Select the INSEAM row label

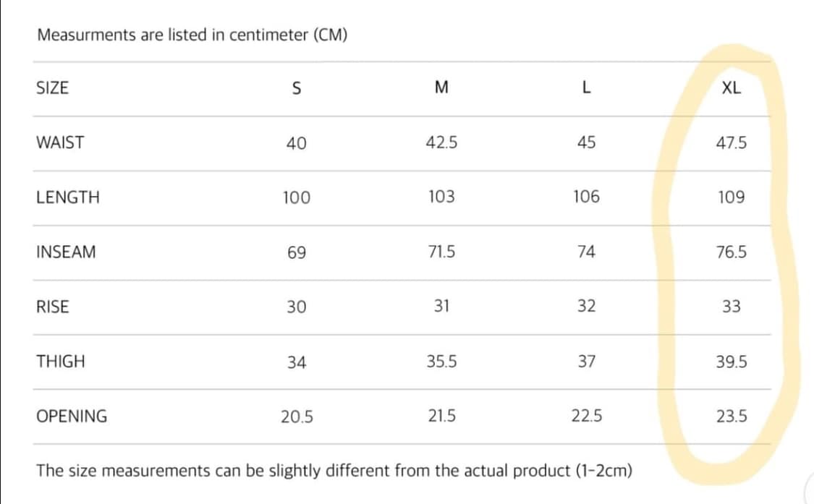(x=66, y=252)
